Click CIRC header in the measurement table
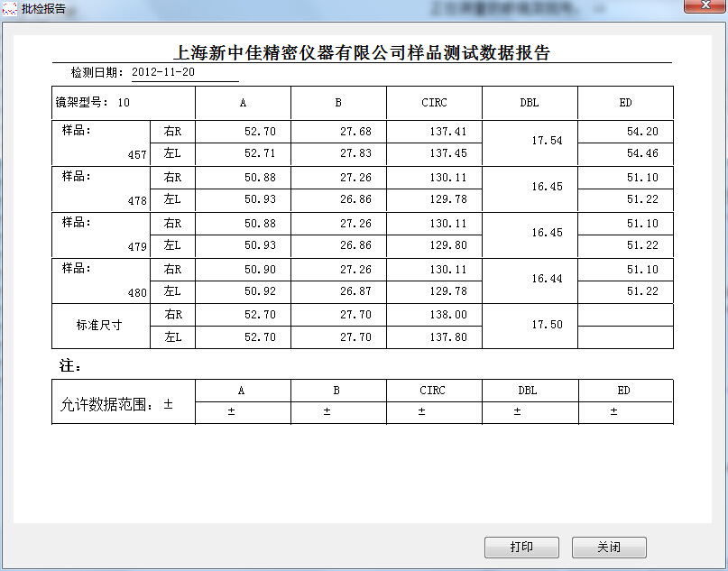Viewport: 728px width, 571px height. coord(434,103)
